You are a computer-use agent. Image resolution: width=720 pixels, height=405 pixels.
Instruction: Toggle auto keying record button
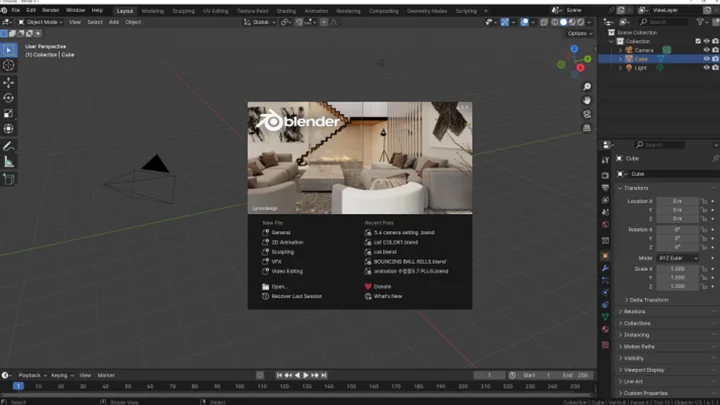pos(260,375)
